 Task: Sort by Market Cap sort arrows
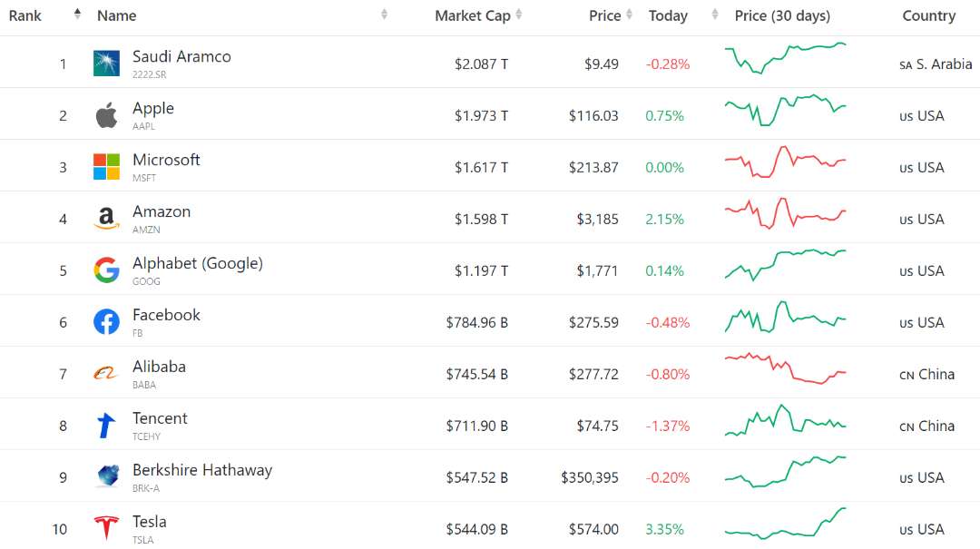tap(519, 15)
